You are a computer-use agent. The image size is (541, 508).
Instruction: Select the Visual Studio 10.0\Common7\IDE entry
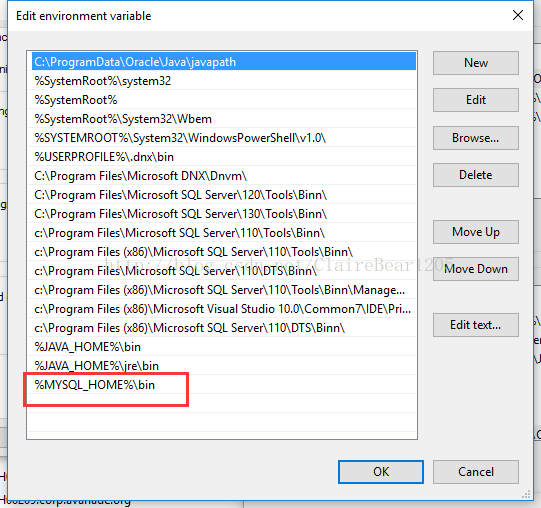point(222,309)
